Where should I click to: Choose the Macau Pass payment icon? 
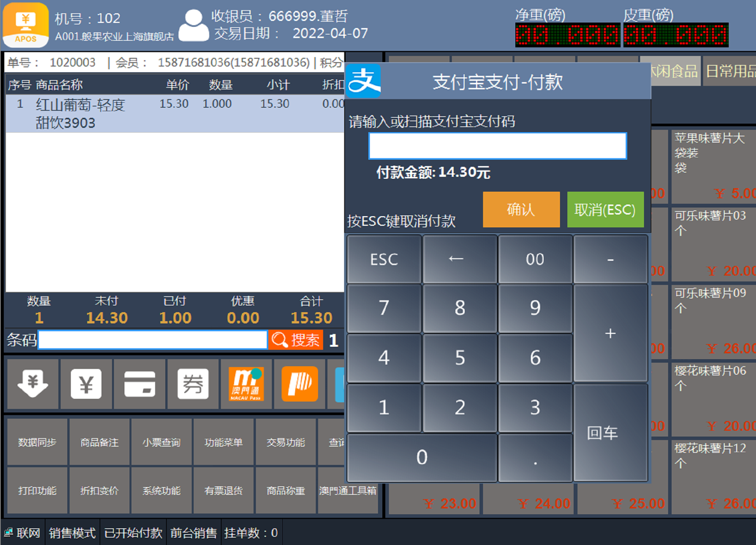pos(246,384)
